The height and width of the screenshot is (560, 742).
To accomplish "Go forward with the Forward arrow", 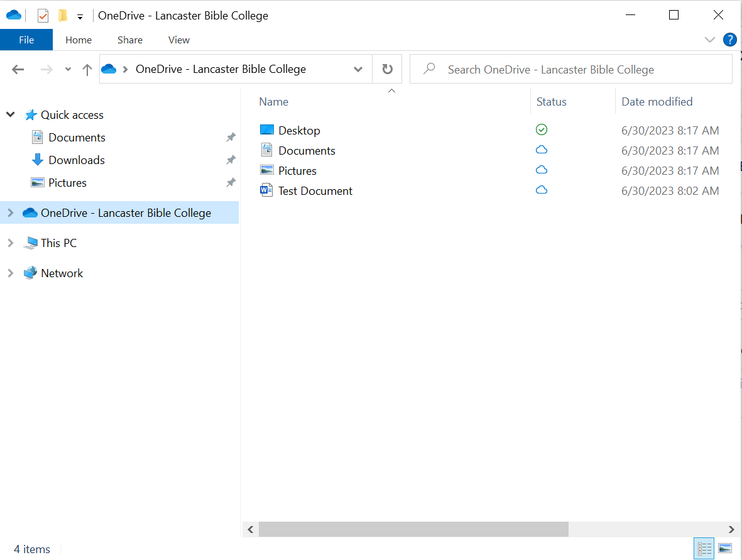I will [x=46, y=70].
